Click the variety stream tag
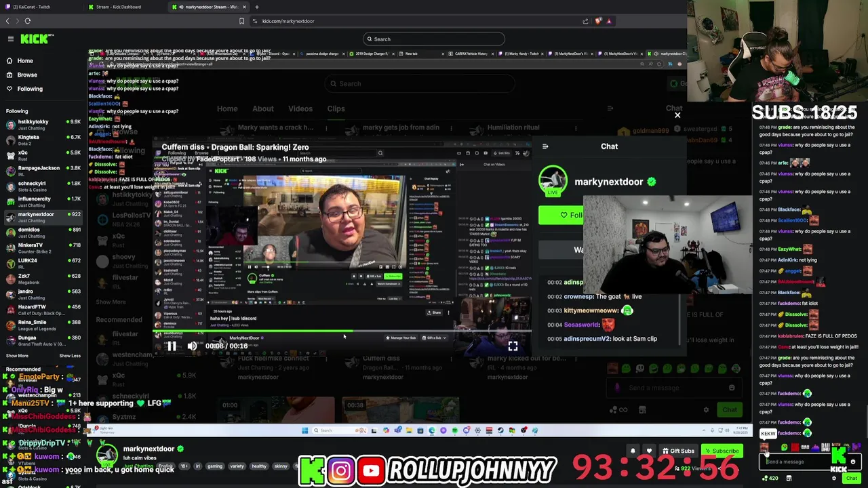 coord(237,466)
